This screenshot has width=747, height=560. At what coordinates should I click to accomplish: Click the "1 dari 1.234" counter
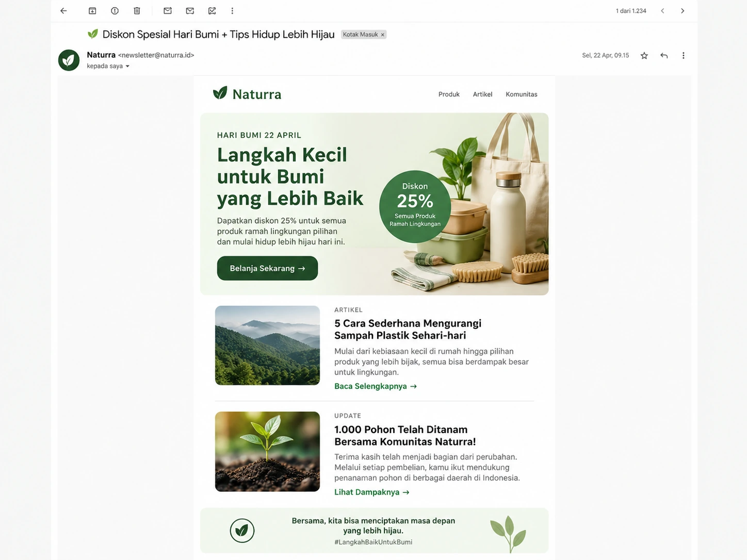(x=631, y=11)
